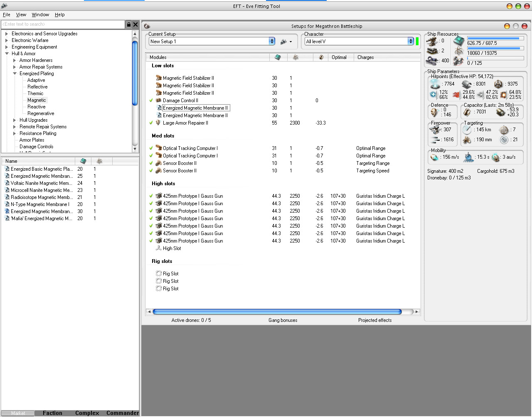The image size is (532, 417).
Task: Open the File menu
Action: click(x=7, y=15)
